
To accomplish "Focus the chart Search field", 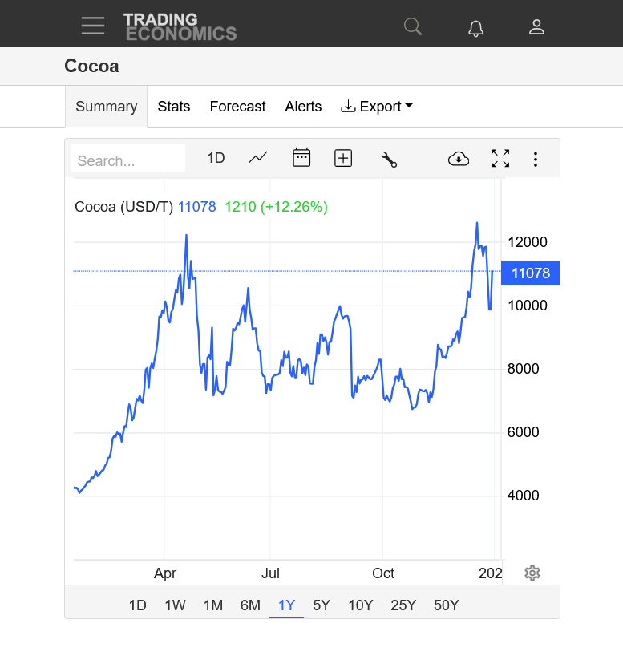I will (x=127, y=160).
